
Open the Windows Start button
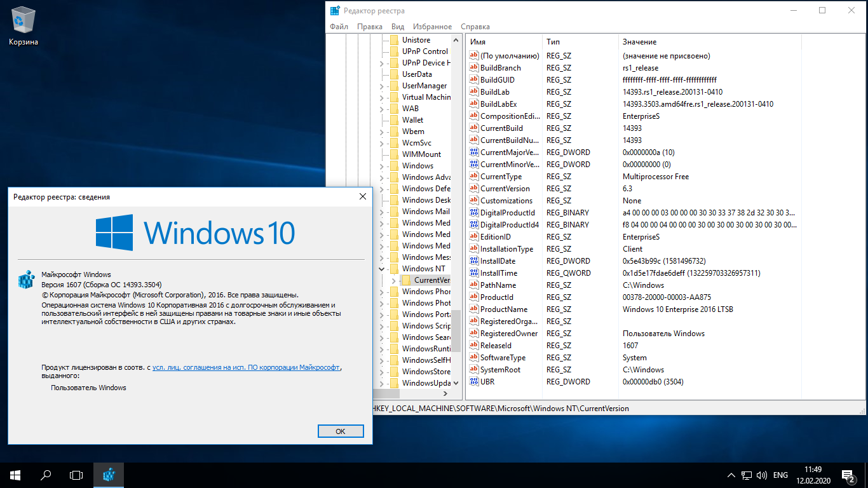click(x=15, y=475)
